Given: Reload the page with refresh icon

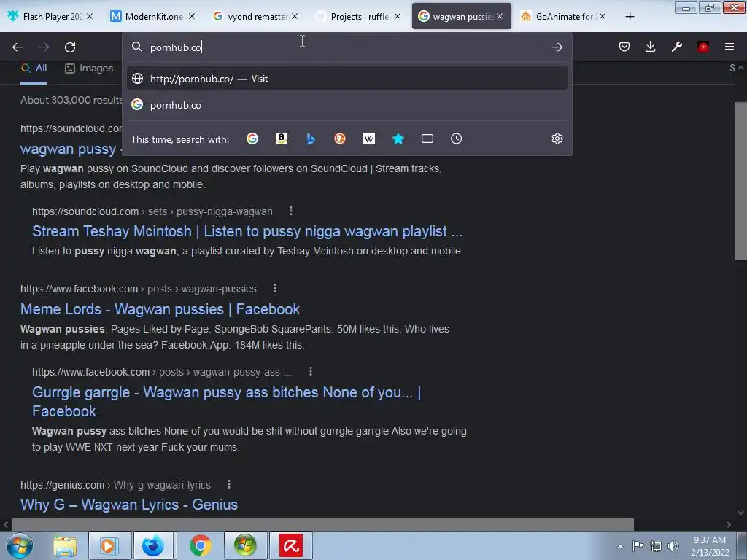Looking at the screenshot, I should pos(70,47).
